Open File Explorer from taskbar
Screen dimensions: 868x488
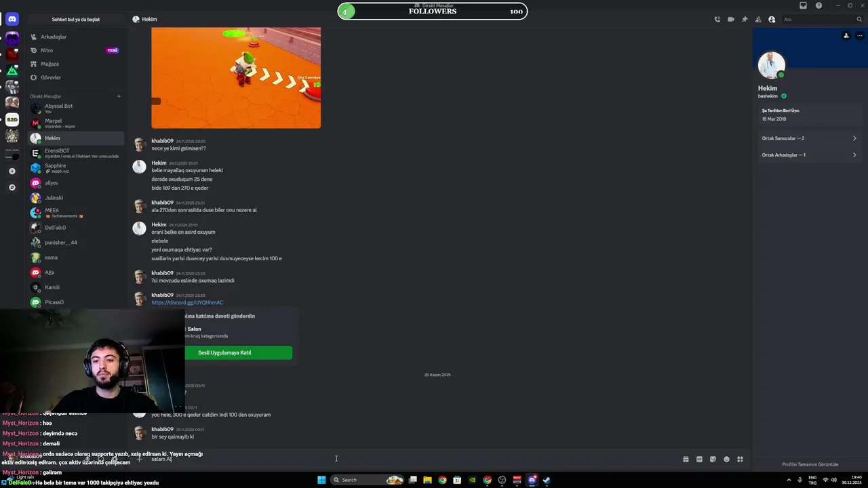tap(427, 480)
